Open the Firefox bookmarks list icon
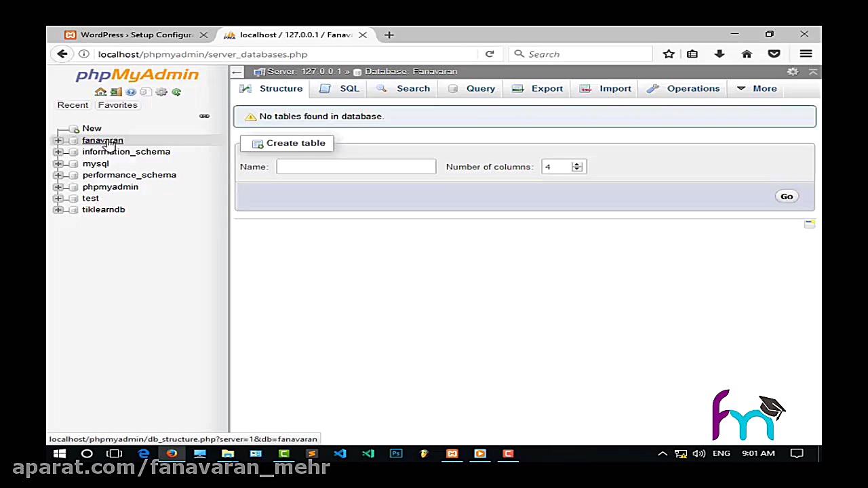Image resolution: width=868 pixels, height=488 pixels. tap(692, 54)
